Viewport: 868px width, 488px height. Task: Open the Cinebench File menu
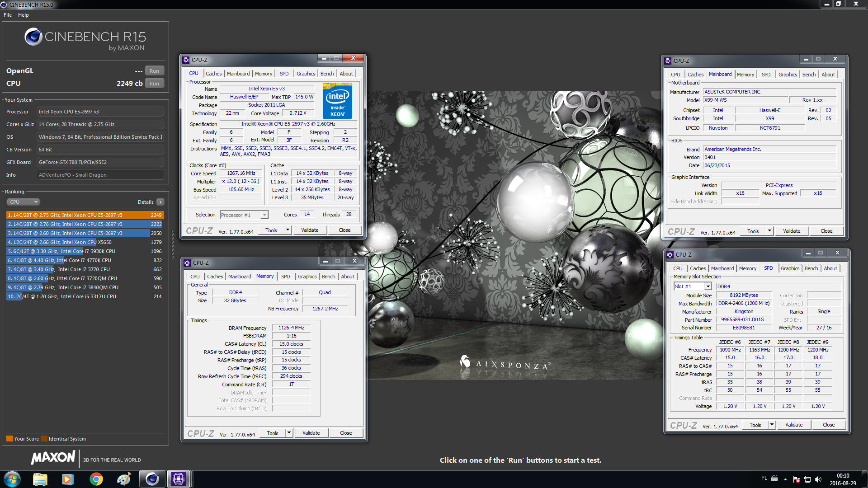(x=8, y=15)
